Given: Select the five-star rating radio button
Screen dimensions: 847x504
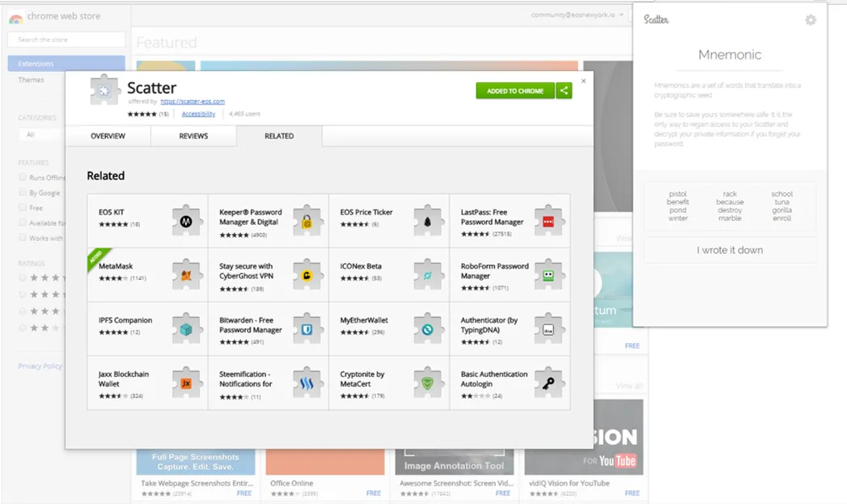Looking at the screenshot, I should click(22, 277).
